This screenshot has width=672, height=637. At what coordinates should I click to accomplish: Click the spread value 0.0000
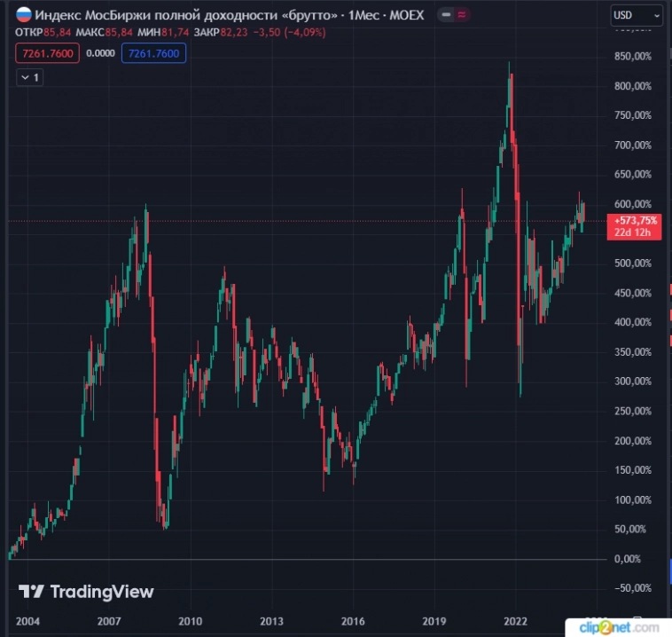(x=100, y=53)
